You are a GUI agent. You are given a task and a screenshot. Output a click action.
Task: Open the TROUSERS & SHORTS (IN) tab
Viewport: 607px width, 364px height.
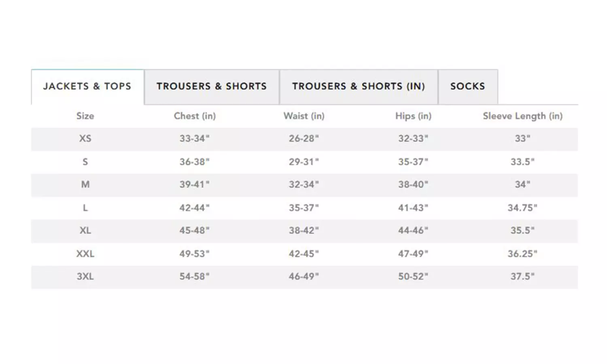point(359,86)
